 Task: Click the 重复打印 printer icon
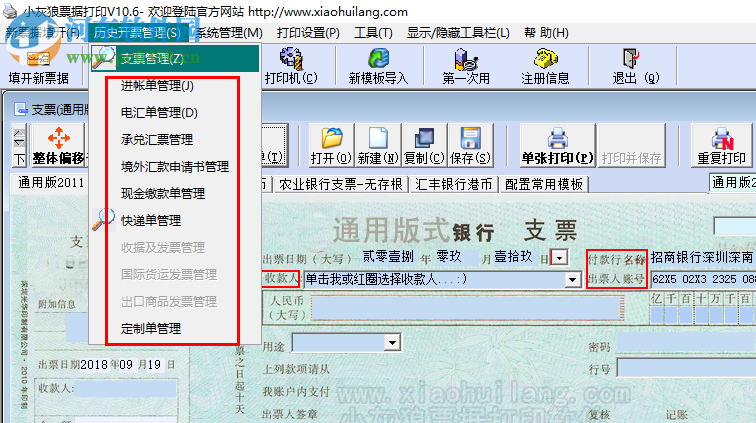pos(722,138)
